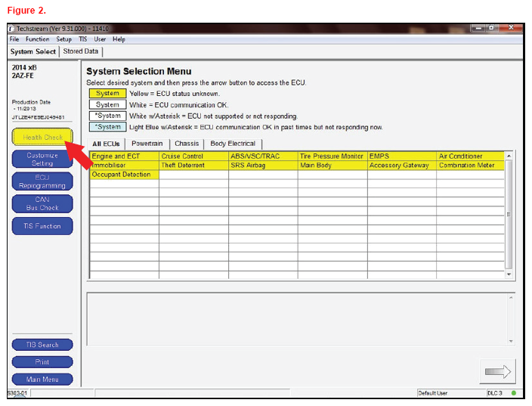Select ECU Reprogramming button
Image resolution: width=532 pixels, height=406 pixels.
pos(42,181)
